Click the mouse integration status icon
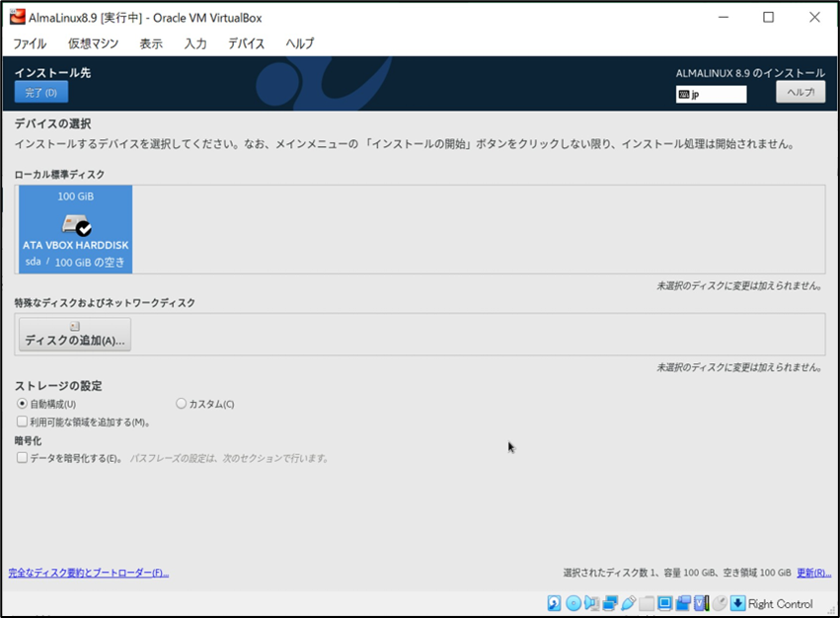This screenshot has width=840, height=618. pos(720,603)
